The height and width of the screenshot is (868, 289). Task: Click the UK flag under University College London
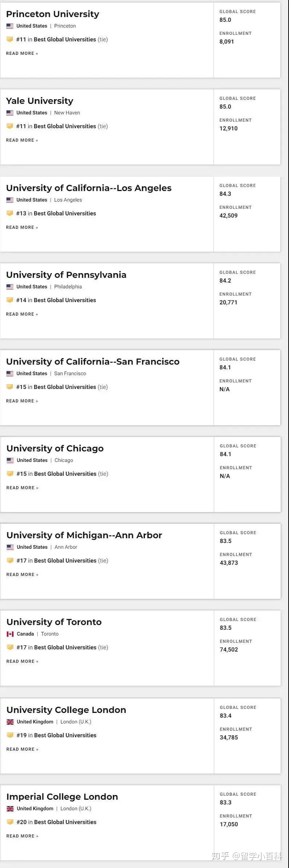(10, 722)
